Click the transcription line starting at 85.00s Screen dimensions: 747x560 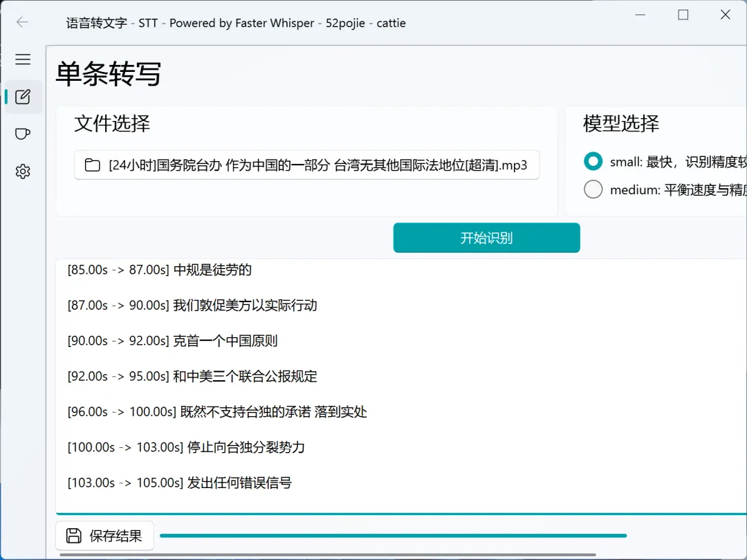pyautogui.click(x=159, y=270)
